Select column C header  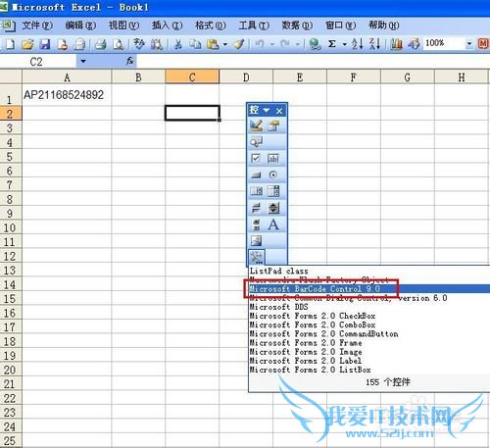click(192, 77)
